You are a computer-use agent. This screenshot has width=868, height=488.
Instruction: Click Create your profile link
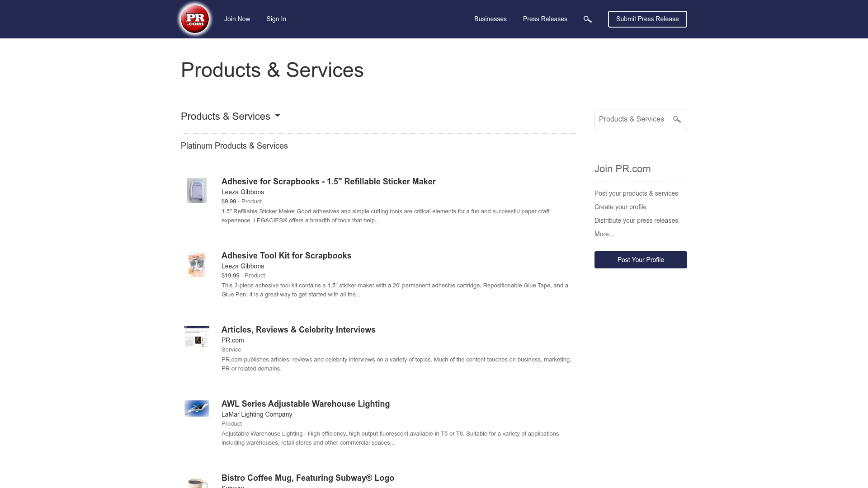point(620,207)
